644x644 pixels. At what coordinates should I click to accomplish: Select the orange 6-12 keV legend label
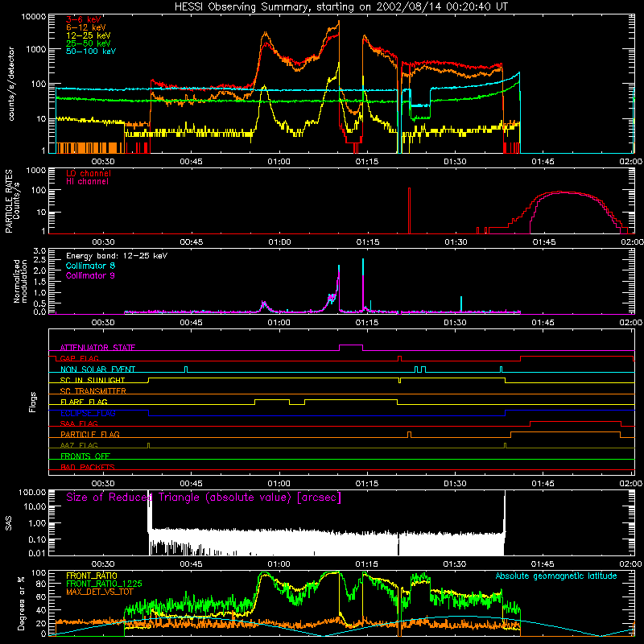click(86, 27)
